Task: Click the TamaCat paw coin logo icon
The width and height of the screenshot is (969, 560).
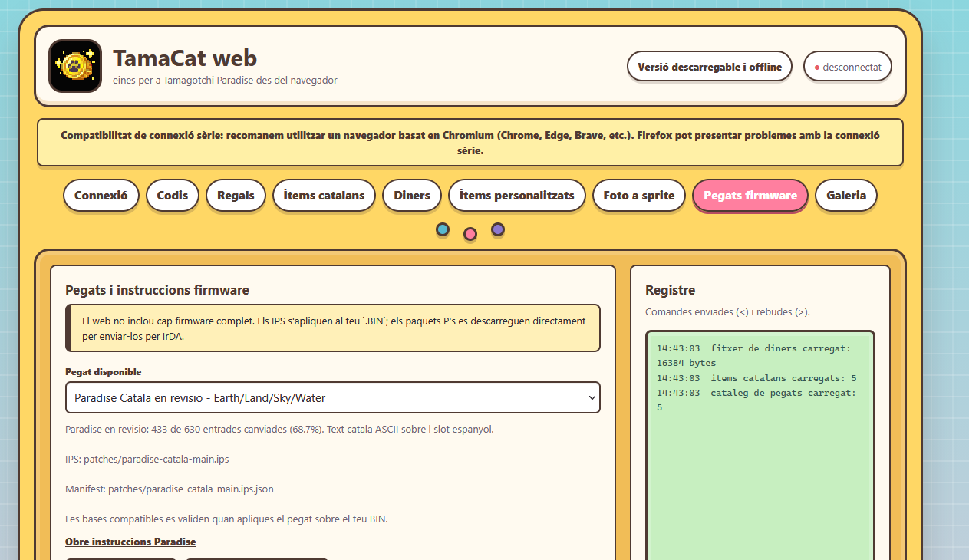Action: point(75,66)
